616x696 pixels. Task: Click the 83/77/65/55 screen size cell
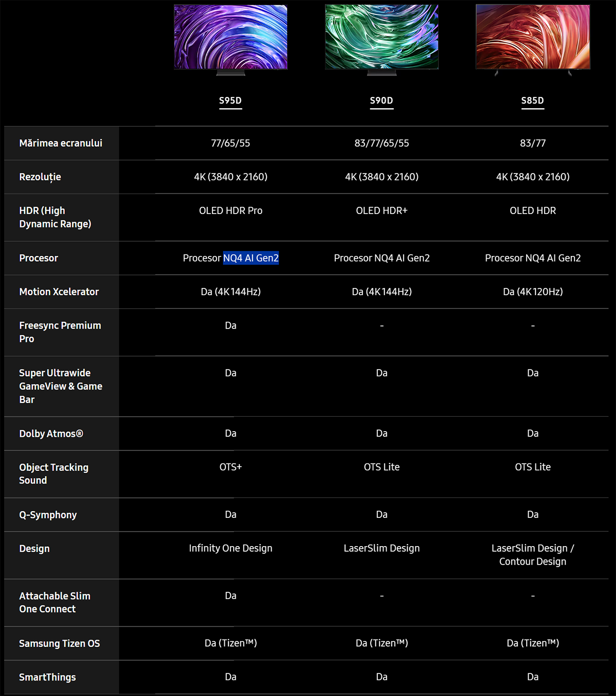(382, 143)
